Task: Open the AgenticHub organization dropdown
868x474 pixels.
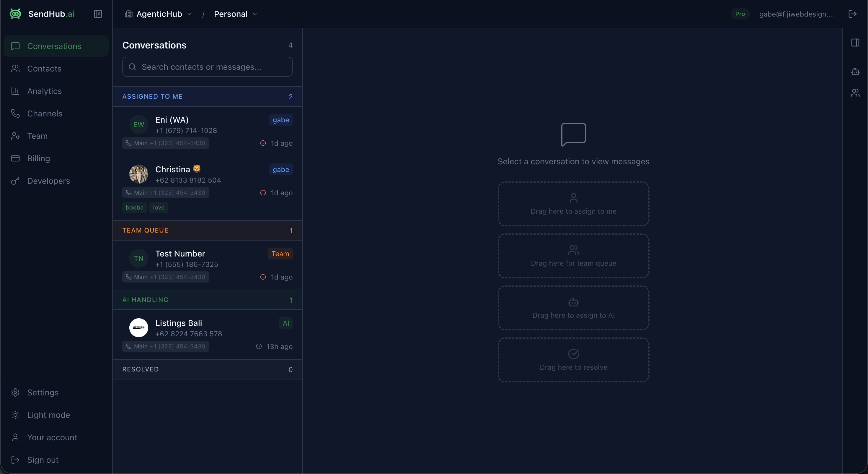Action: click(158, 14)
